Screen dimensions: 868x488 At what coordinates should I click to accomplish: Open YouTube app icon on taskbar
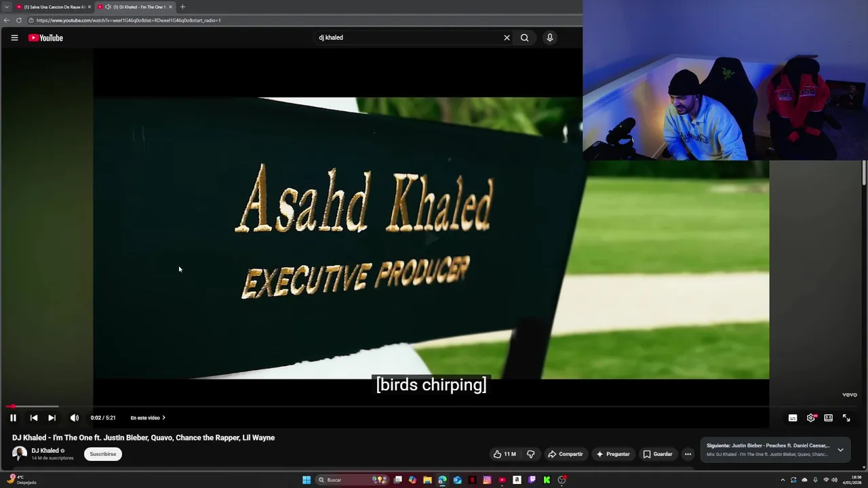[x=502, y=480]
